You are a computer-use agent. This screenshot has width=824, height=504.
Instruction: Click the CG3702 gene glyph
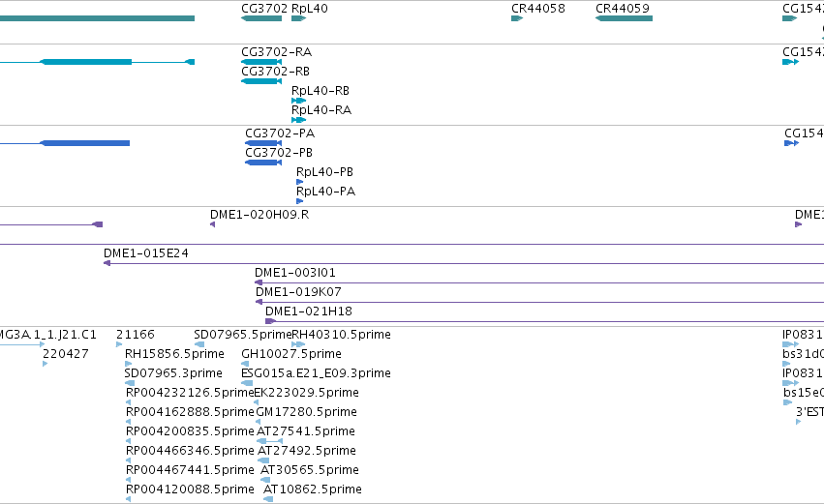[x=261, y=18]
